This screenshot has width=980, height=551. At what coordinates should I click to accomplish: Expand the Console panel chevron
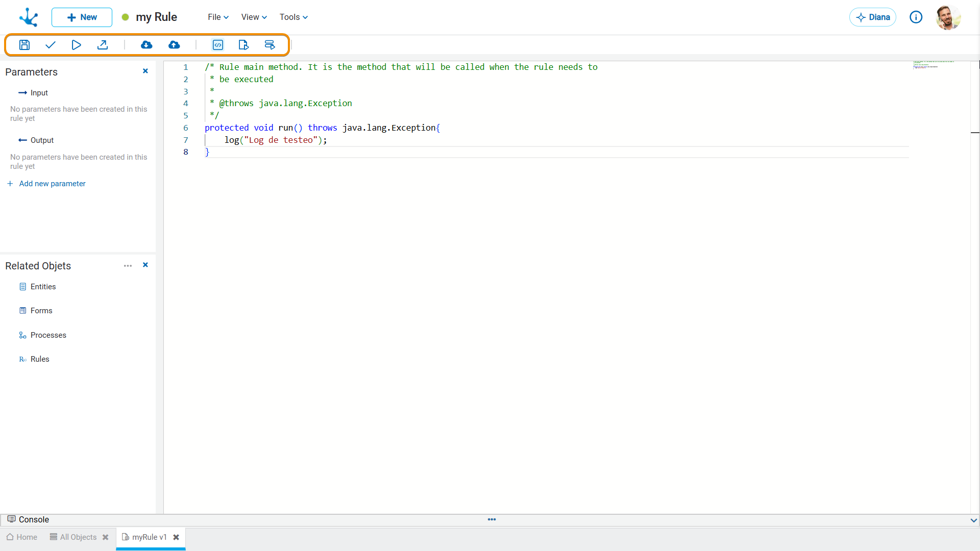pos(973,520)
